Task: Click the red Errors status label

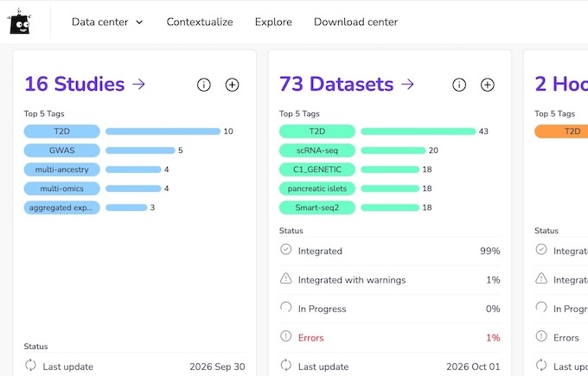Action: 311,338
